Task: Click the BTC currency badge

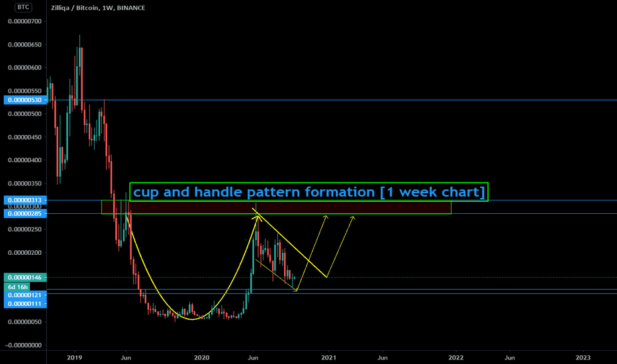Action: 23,7
